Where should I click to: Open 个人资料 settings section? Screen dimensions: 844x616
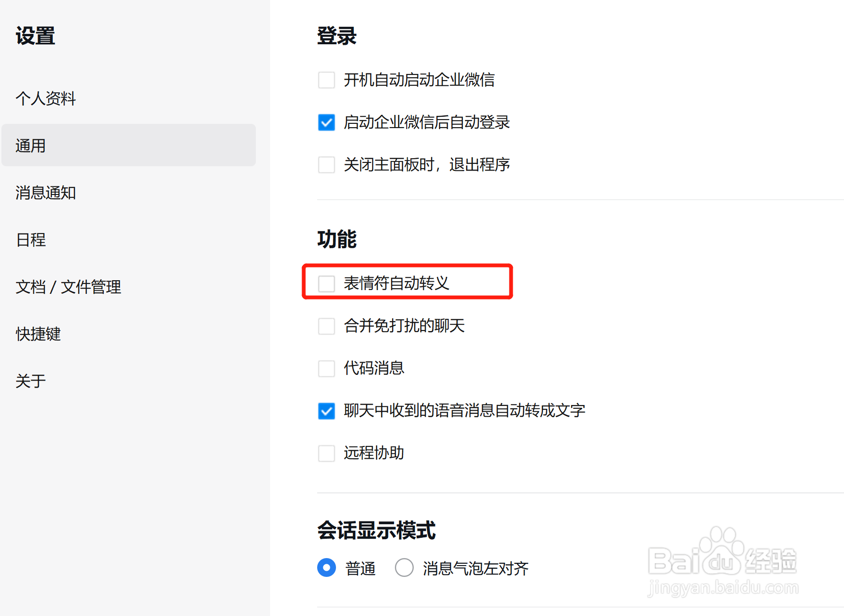click(46, 98)
